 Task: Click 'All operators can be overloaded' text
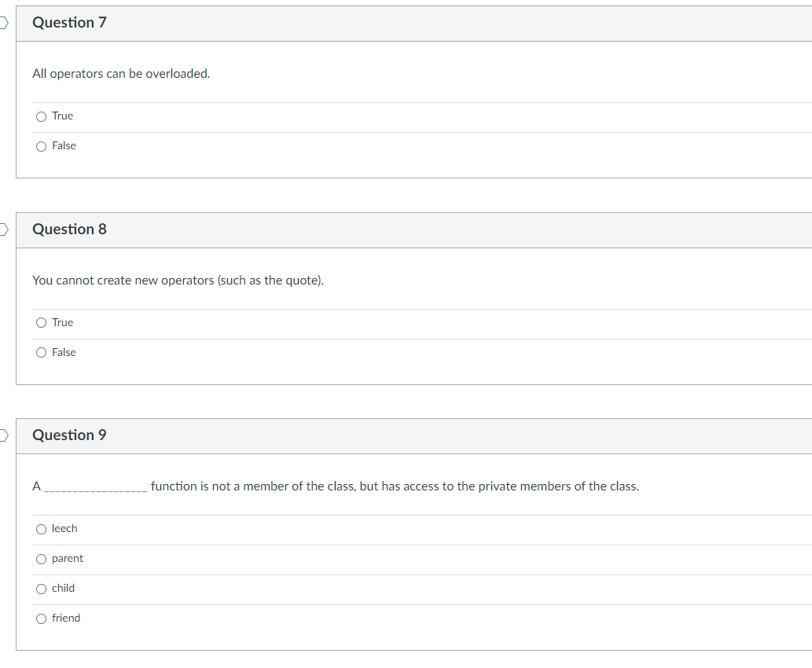121,74
